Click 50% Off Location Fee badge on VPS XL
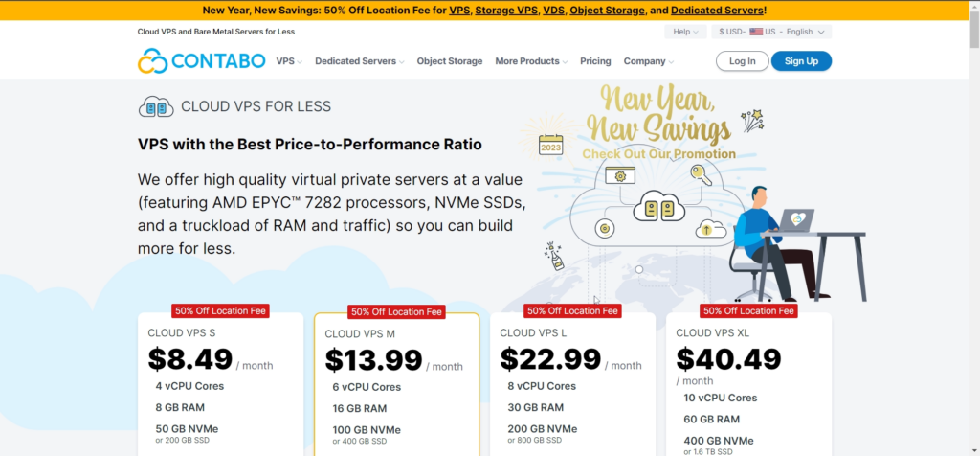This screenshot has height=456, width=980. coord(748,311)
